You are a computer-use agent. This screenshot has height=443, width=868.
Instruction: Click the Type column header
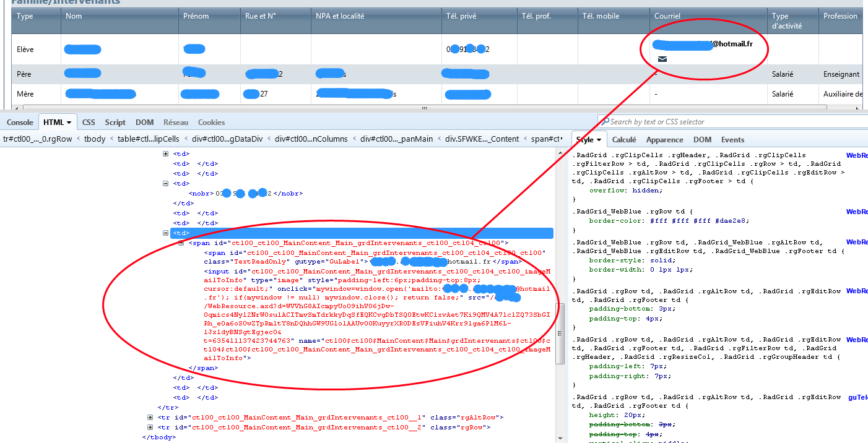(x=37, y=20)
